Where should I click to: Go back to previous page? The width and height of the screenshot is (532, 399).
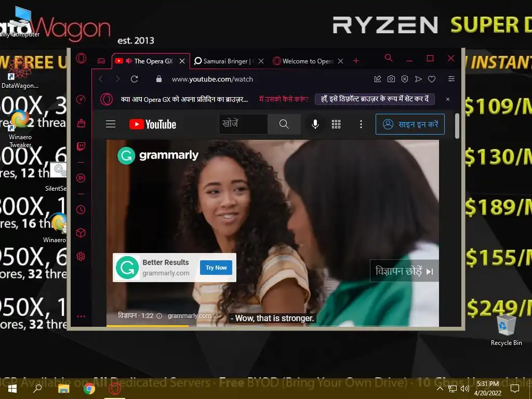[x=101, y=79]
